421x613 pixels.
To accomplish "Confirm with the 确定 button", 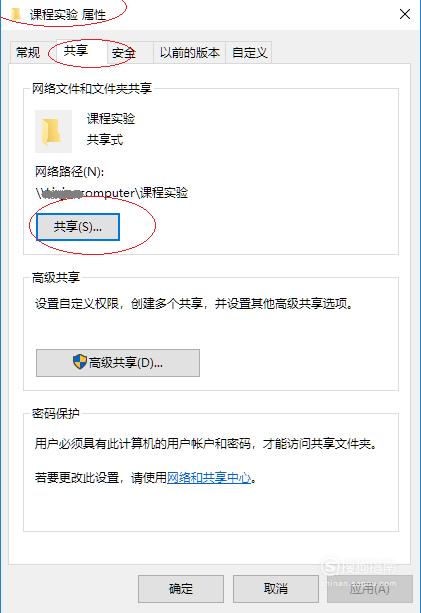I will click(x=181, y=589).
